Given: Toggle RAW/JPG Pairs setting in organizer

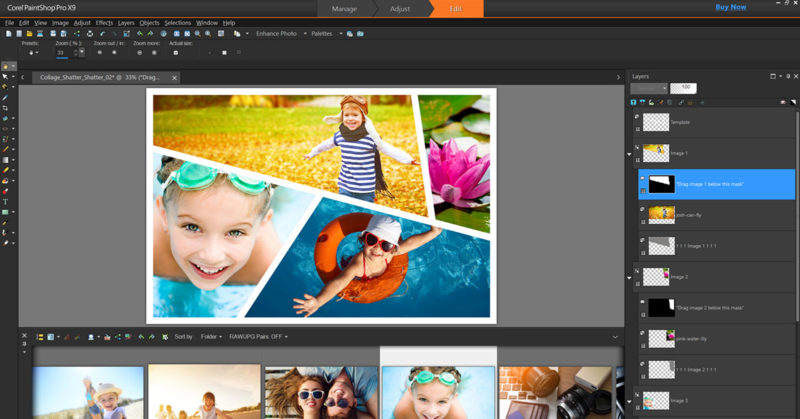Looking at the screenshot, I should 256,337.
